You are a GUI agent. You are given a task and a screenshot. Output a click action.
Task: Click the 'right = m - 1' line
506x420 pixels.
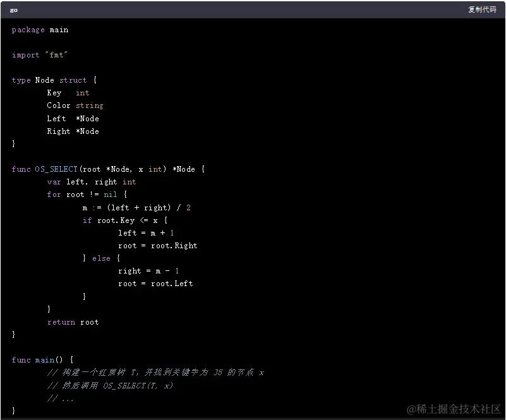tap(148, 271)
